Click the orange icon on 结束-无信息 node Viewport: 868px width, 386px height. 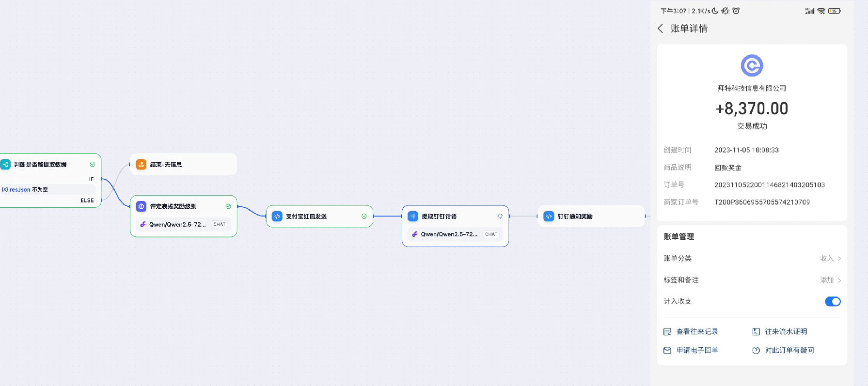click(141, 165)
